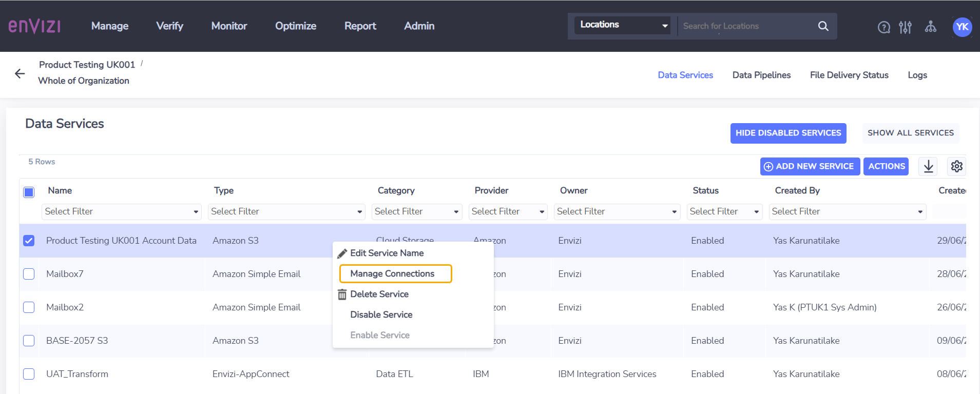Open the Optimize top menu
This screenshot has height=394, width=980.
[296, 26]
